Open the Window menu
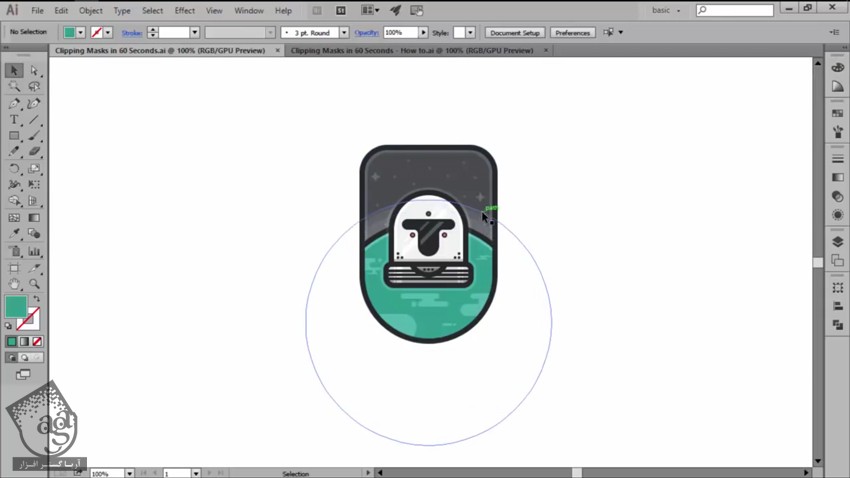This screenshot has width=850, height=478. coord(249,10)
